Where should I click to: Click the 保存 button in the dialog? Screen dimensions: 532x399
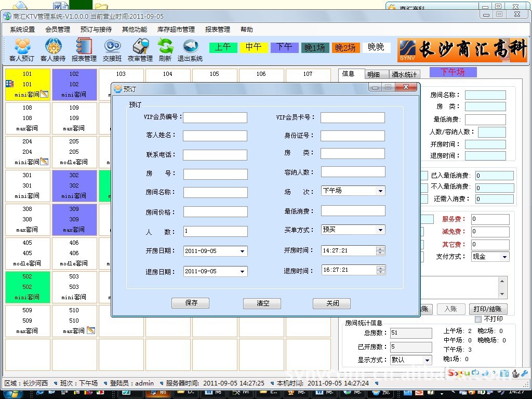point(190,303)
